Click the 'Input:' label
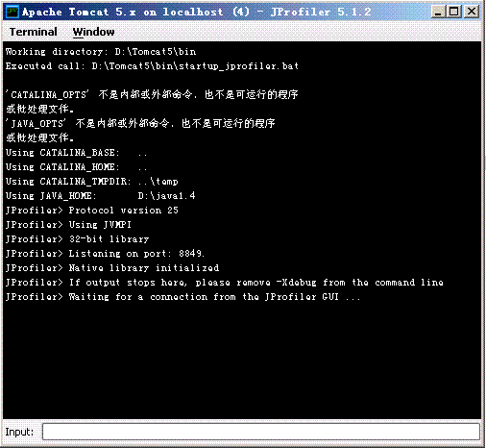 [x=19, y=432]
